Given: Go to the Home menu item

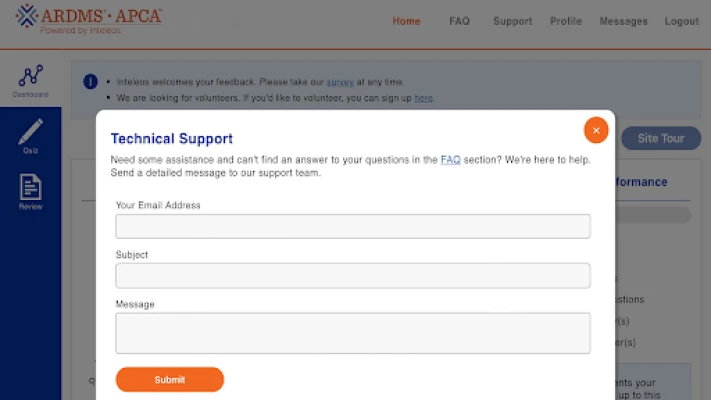Looking at the screenshot, I should pyautogui.click(x=406, y=21).
